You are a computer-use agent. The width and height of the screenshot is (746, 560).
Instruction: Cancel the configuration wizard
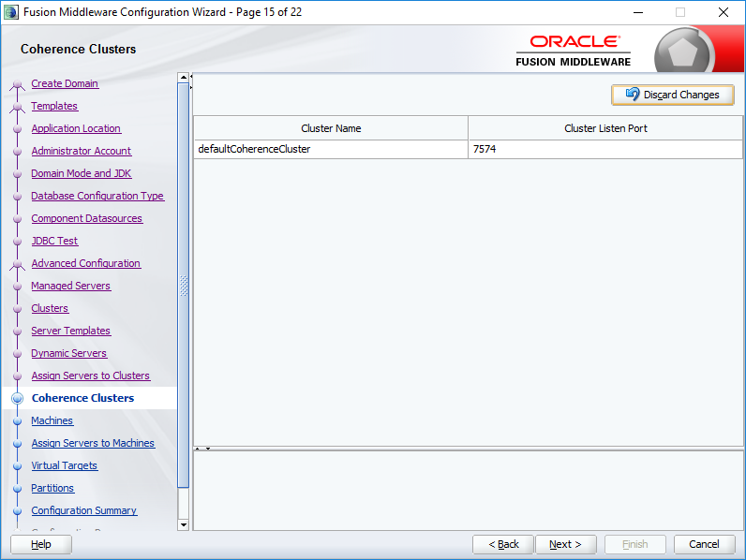click(704, 544)
